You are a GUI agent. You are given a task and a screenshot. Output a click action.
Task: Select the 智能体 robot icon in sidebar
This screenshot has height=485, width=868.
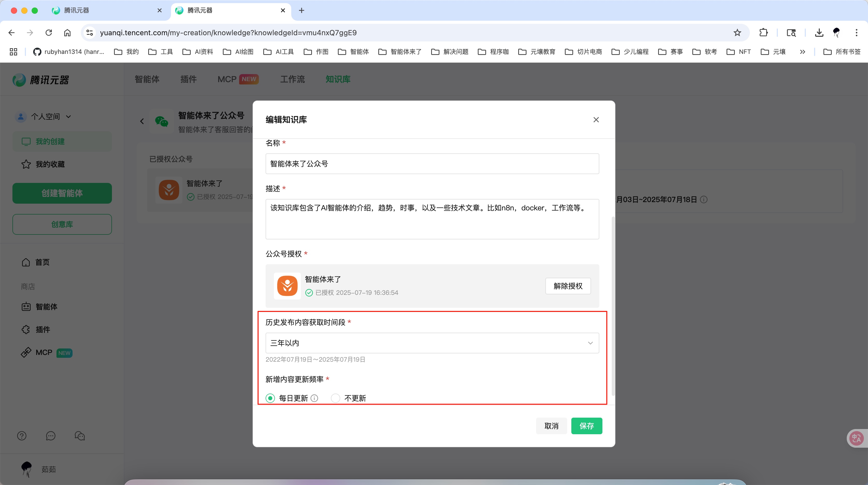pyautogui.click(x=26, y=307)
